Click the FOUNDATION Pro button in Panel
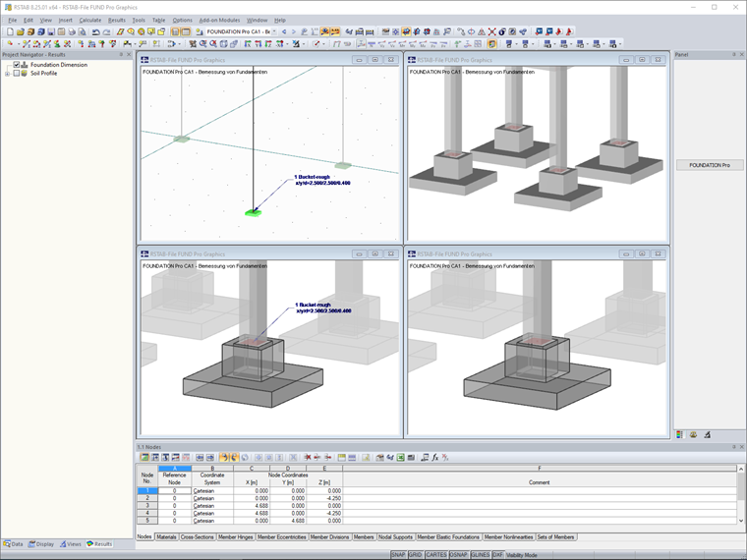The width and height of the screenshot is (747, 560). tap(709, 165)
